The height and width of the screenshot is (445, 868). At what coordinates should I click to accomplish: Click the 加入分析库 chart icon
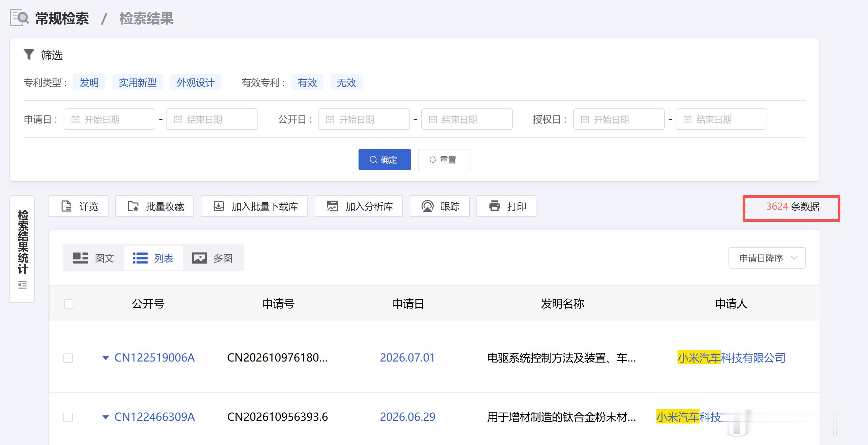[333, 206]
